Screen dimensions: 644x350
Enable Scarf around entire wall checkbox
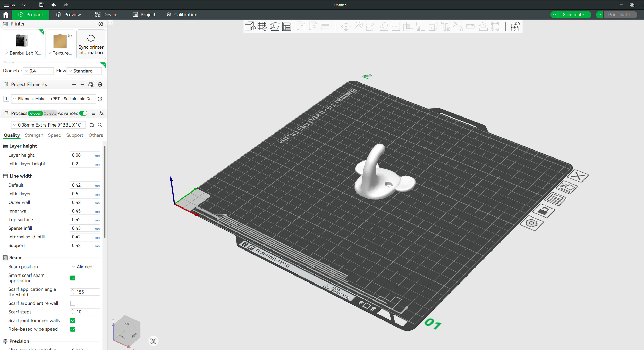73,303
